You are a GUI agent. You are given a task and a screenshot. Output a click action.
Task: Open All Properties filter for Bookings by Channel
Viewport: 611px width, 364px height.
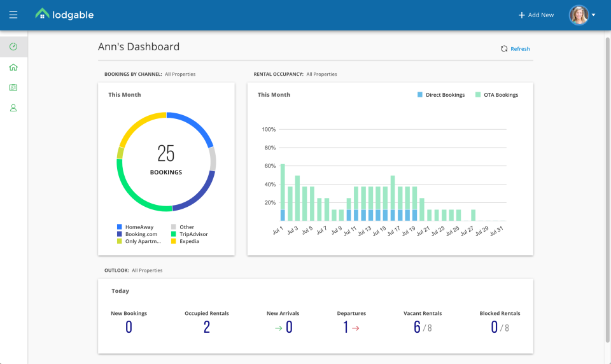click(180, 74)
